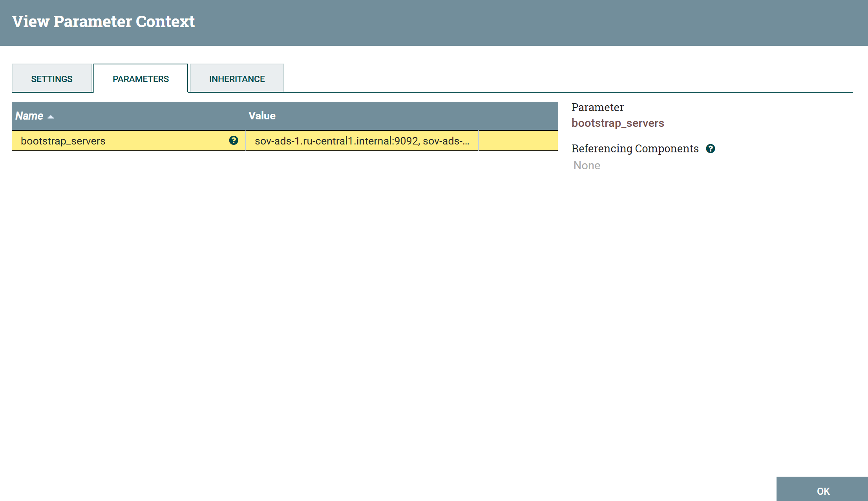Click the bootstrap_servers parameter name link
Image resolution: width=868 pixels, height=501 pixels.
(x=618, y=123)
